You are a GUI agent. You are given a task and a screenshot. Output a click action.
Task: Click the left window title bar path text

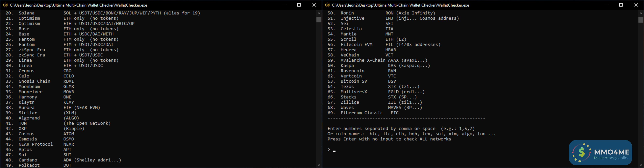(x=78, y=5)
